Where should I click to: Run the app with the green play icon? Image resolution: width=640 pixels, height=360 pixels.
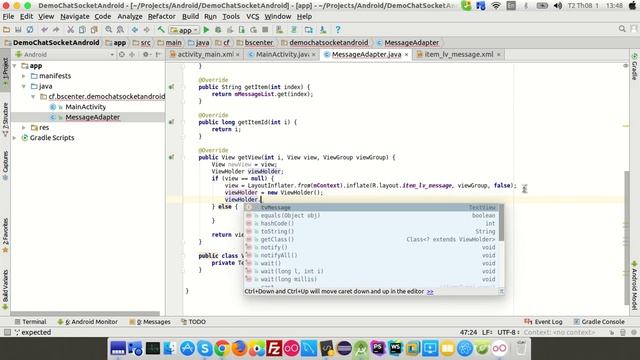click(x=206, y=30)
